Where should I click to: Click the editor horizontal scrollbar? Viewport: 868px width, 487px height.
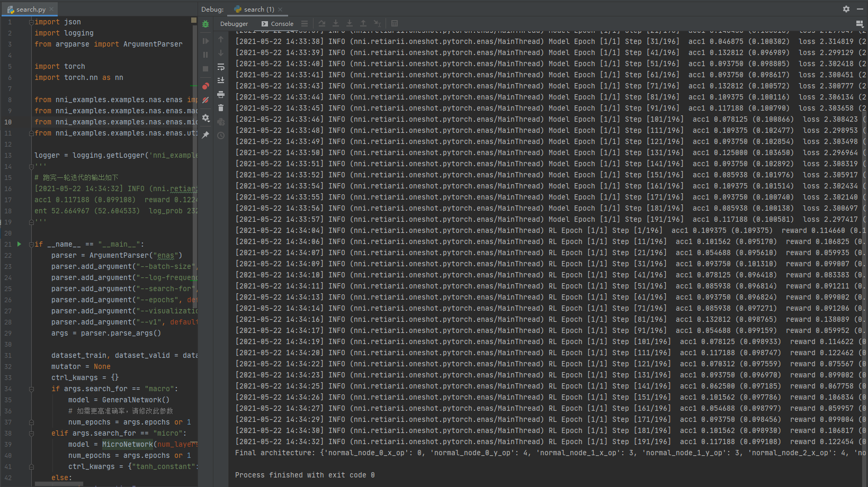(x=59, y=484)
